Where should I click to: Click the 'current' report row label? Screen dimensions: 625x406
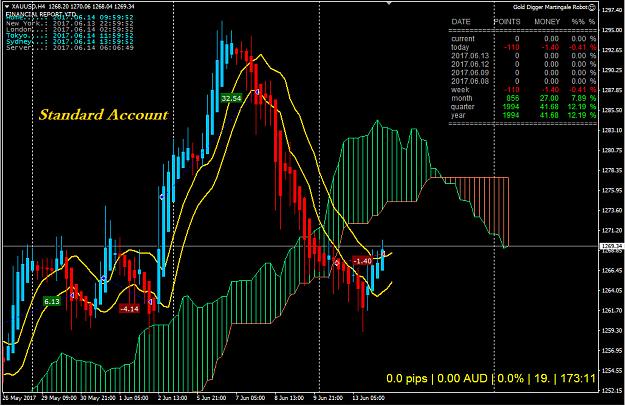coord(463,39)
